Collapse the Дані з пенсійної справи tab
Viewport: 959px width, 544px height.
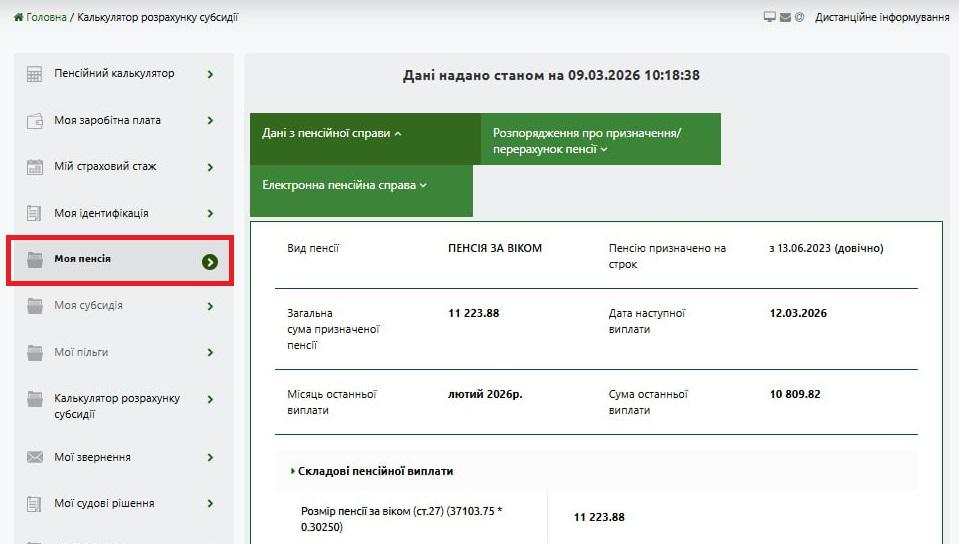[x=332, y=132]
